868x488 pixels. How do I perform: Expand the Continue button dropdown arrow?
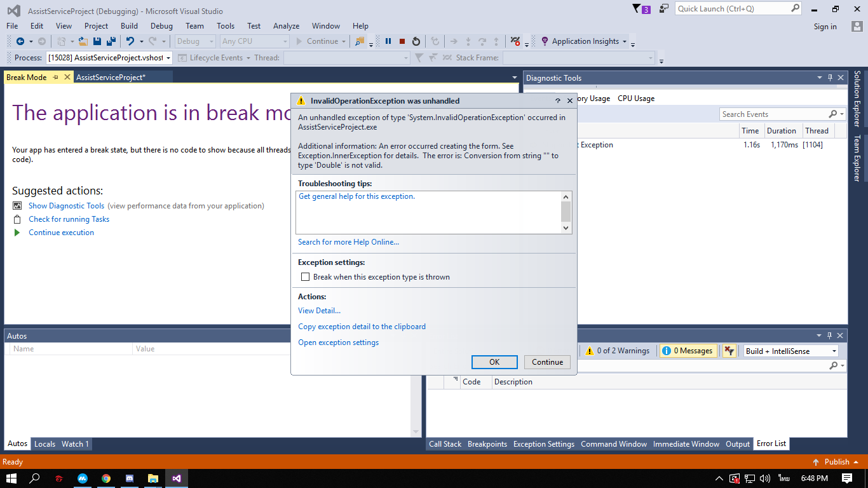344,42
